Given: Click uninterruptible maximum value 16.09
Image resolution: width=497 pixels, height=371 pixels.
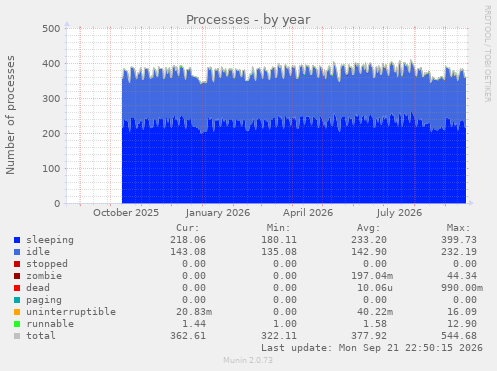Looking at the screenshot, I should pyautogui.click(x=462, y=312).
